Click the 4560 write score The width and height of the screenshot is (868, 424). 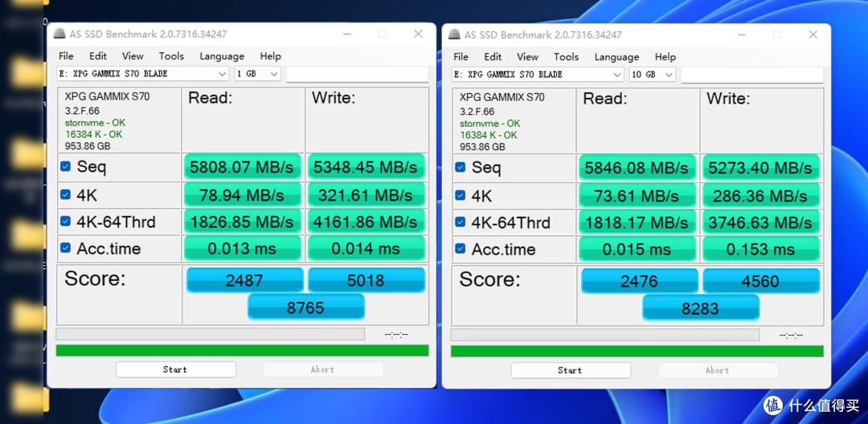761,280
